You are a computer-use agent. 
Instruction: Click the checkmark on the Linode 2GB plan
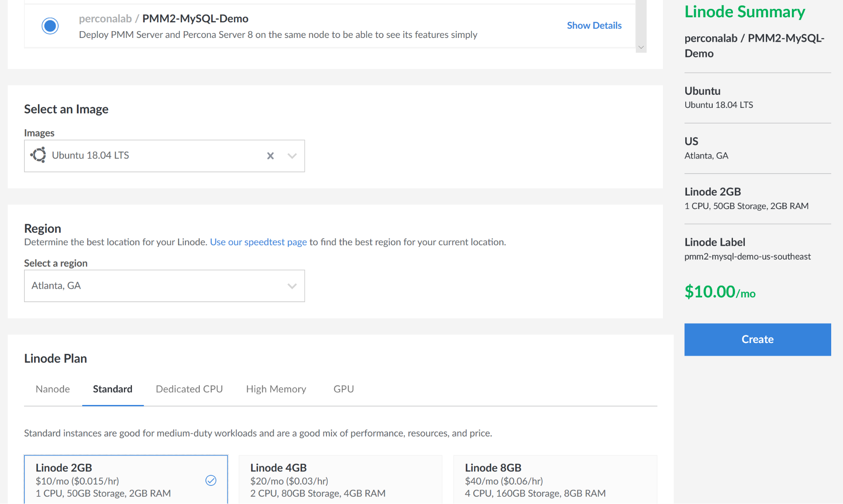coord(211,480)
